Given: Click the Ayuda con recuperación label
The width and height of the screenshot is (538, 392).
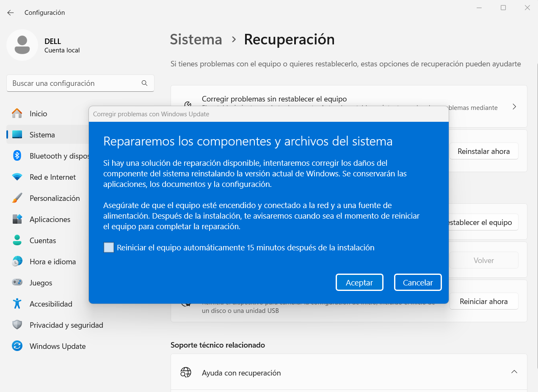Looking at the screenshot, I should 241,373.
